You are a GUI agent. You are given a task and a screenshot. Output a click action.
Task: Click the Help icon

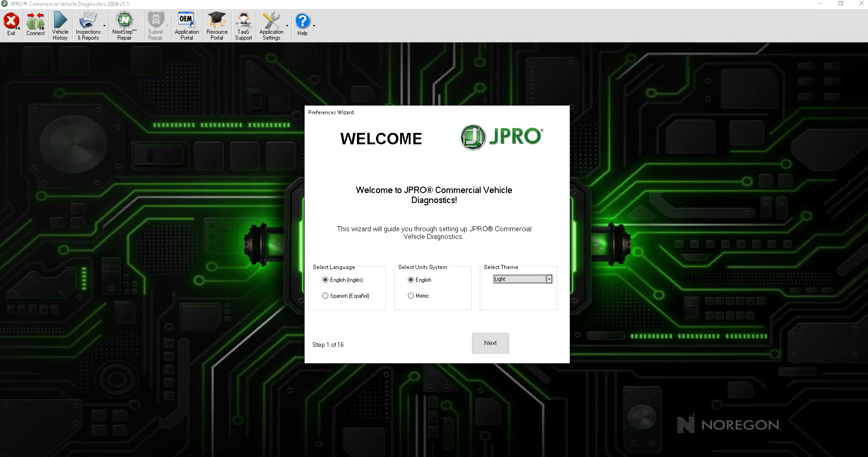click(x=302, y=25)
